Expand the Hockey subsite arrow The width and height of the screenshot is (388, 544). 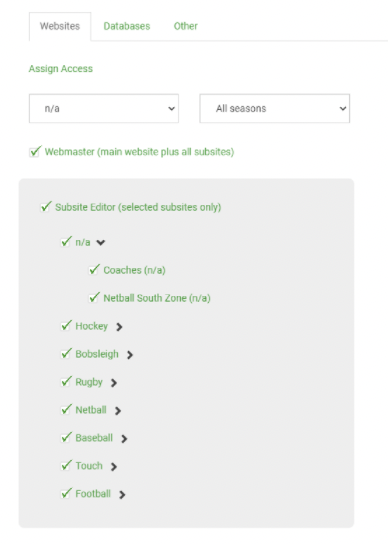tap(119, 327)
